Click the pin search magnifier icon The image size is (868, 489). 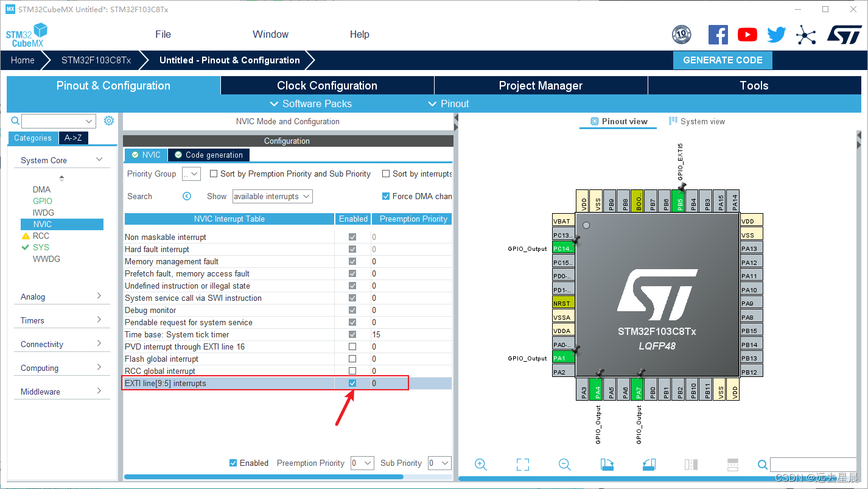pyautogui.click(x=763, y=465)
